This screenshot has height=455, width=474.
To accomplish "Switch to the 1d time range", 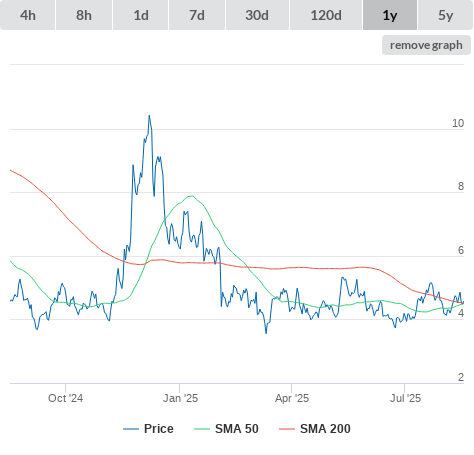I will 141,15.
